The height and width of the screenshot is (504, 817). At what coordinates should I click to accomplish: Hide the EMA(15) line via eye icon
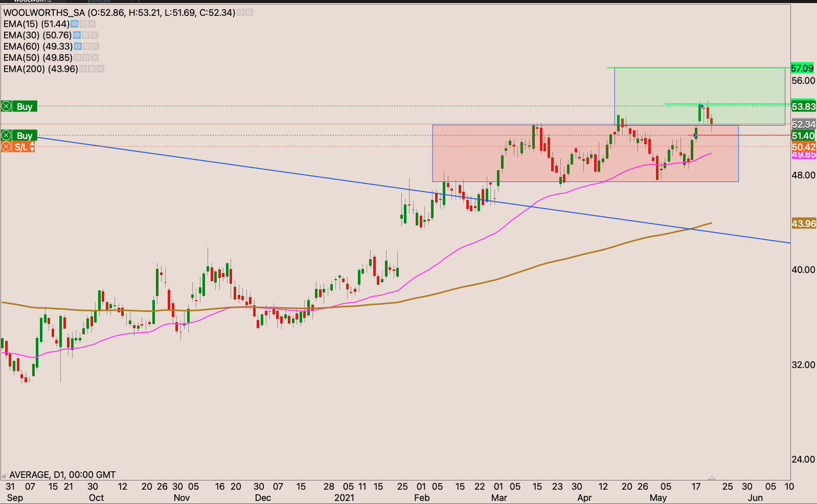coord(75,24)
